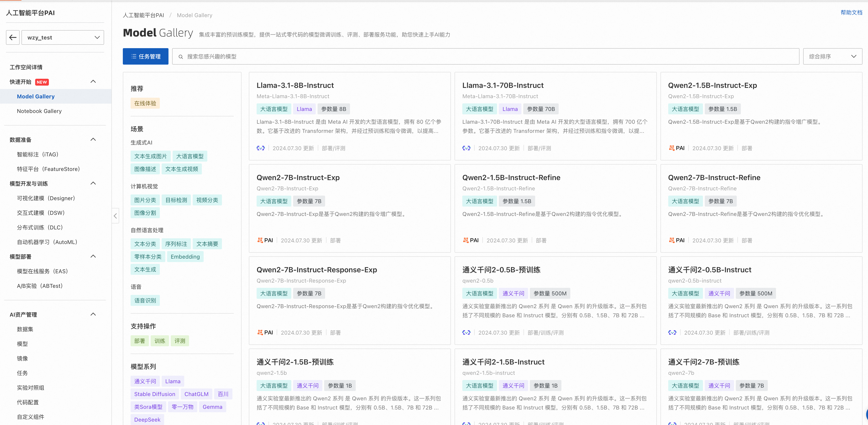Click 人工智能平台PAI breadcrumb link
Image resolution: width=868 pixels, height=425 pixels.
click(x=143, y=15)
